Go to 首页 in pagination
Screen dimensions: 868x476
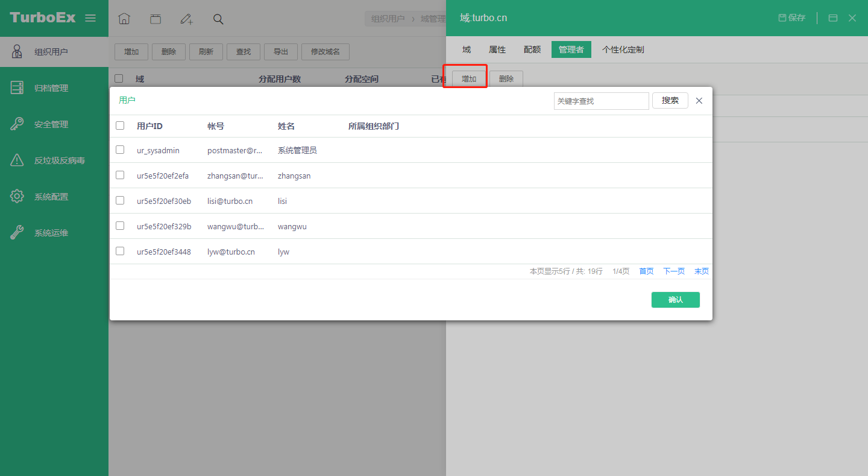(646, 271)
